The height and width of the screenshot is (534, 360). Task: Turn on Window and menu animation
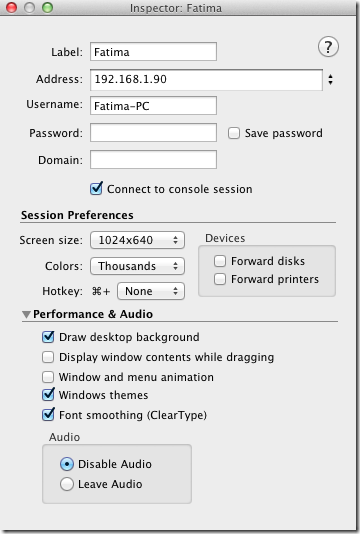click(48, 377)
